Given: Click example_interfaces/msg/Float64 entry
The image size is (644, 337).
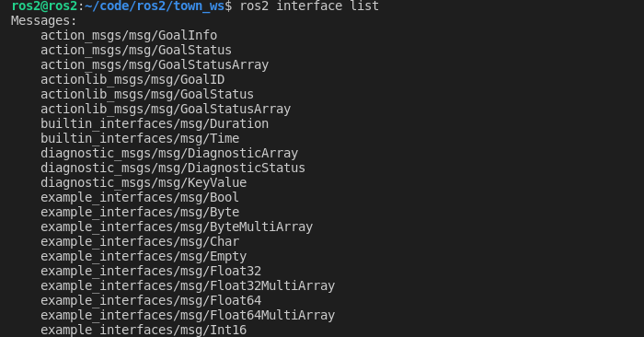Looking at the screenshot, I should 151,300.
